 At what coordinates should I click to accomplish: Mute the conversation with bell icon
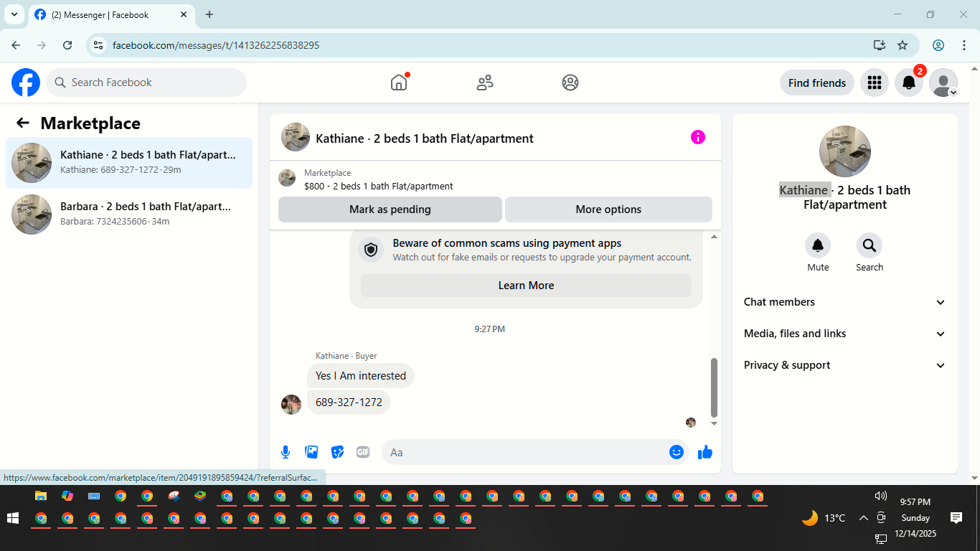pos(818,246)
